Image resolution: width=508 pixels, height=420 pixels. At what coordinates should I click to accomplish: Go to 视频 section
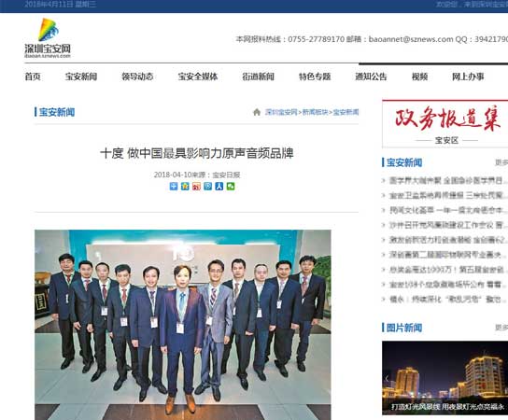point(419,77)
